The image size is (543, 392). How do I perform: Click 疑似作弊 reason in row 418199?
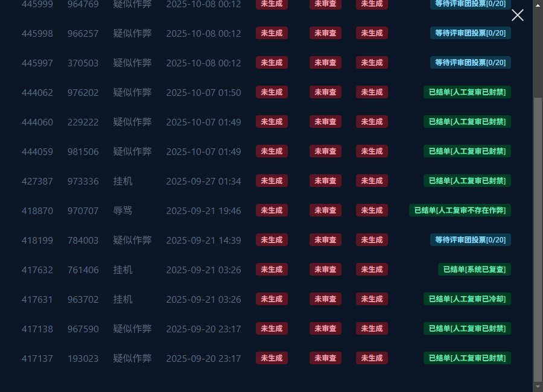pyautogui.click(x=132, y=240)
